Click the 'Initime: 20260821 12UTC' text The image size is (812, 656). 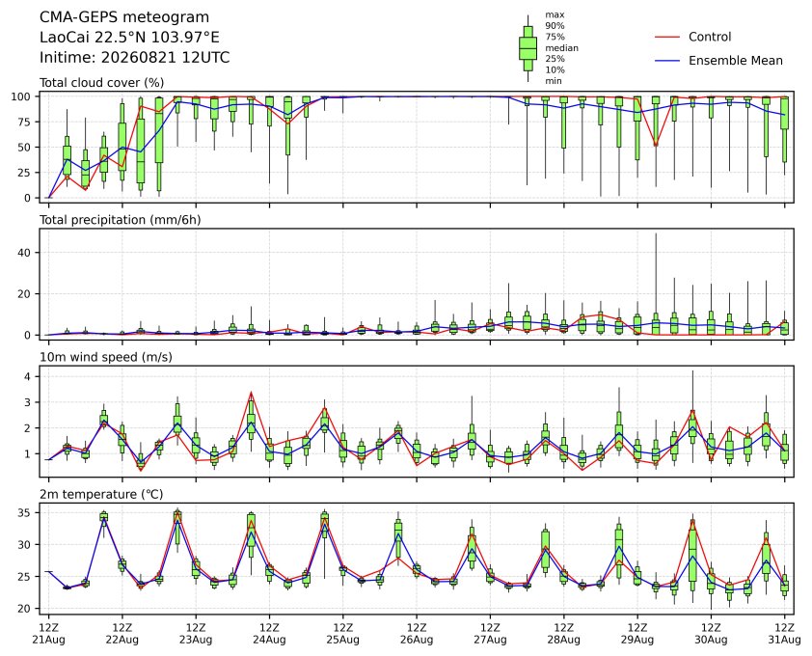(135, 57)
